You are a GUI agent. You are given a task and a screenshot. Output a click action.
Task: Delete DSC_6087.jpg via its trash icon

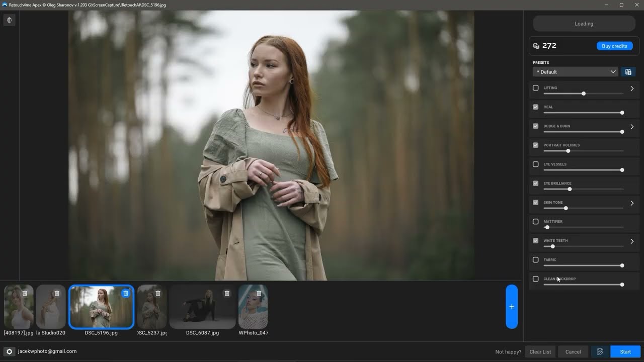point(227,293)
